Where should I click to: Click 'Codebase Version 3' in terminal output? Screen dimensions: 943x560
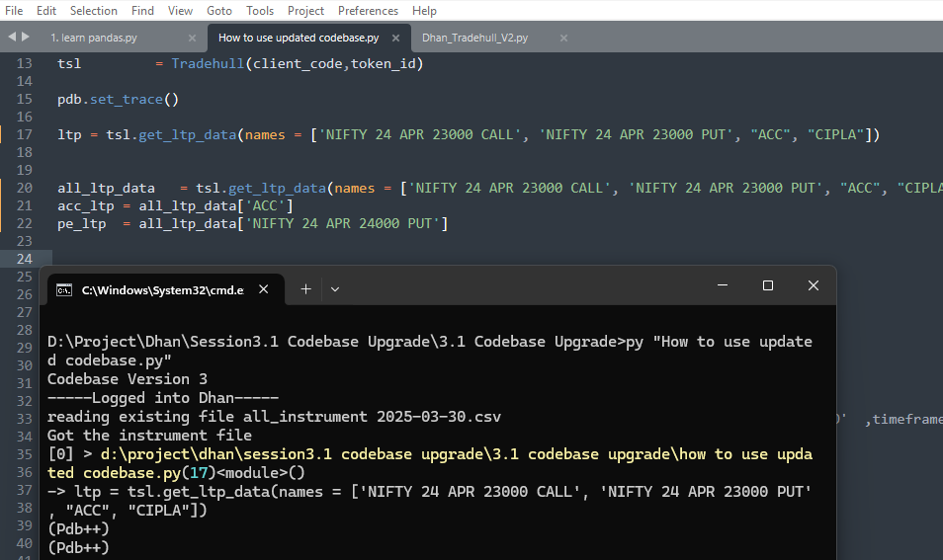pyautogui.click(x=128, y=379)
